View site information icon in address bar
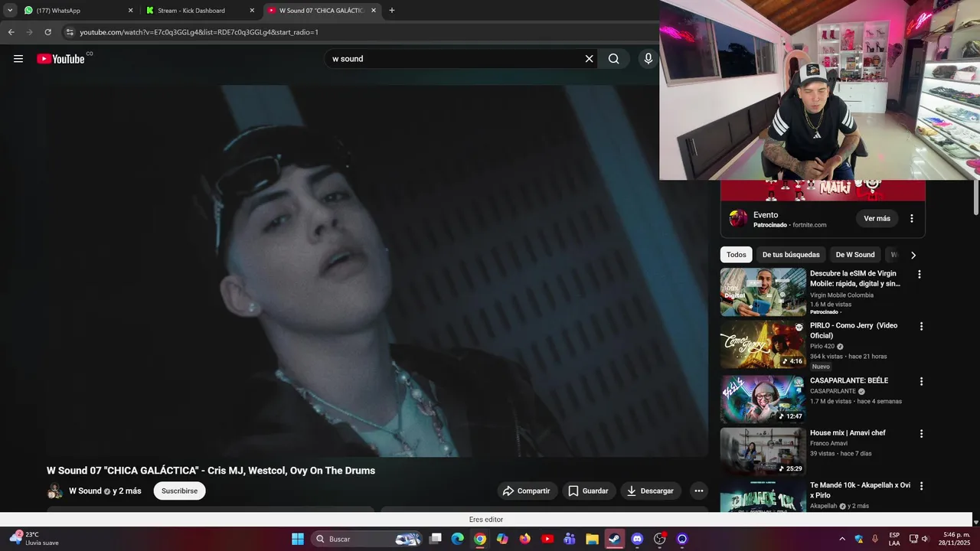 pos(70,32)
